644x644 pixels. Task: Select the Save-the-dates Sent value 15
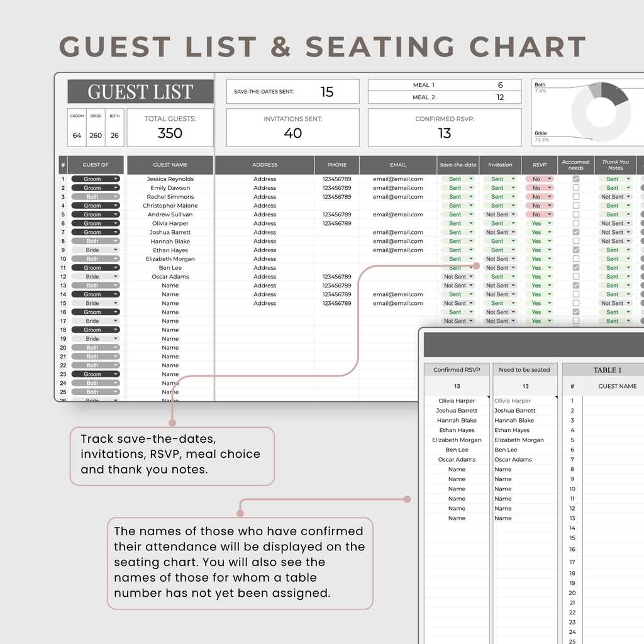coord(327,92)
